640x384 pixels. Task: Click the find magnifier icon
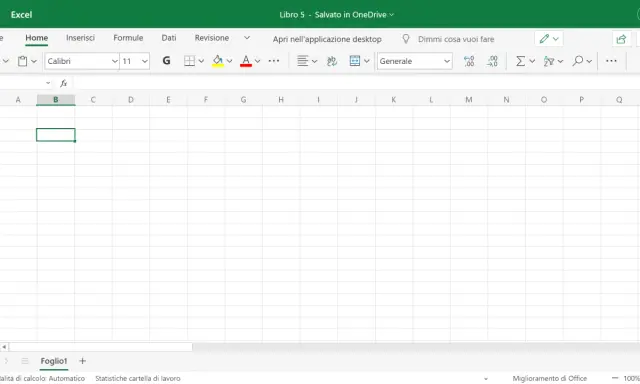coord(578,61)
